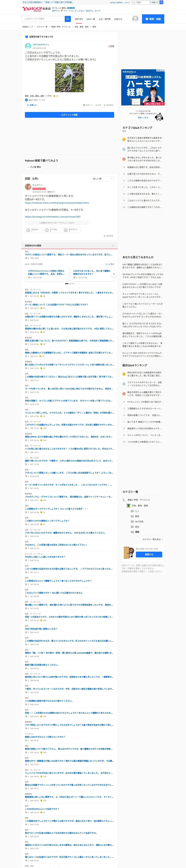
Task: Click the 違反報告 icon under the question
Action: [105, 105]
